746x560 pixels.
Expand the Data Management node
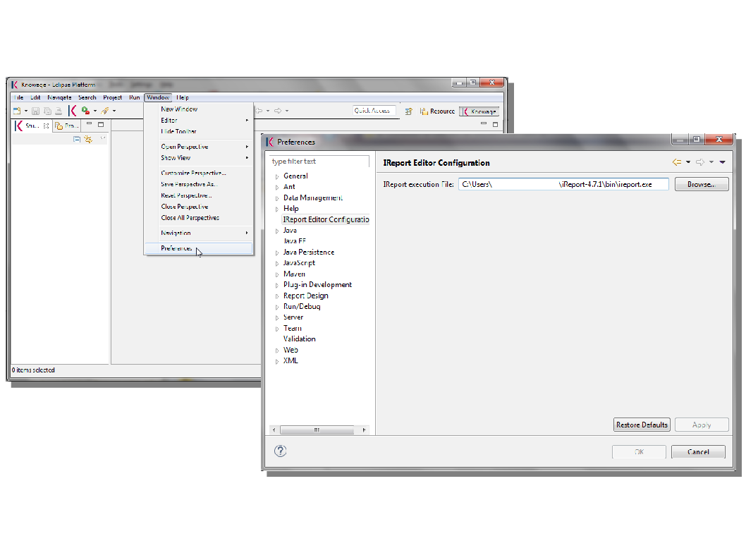(x=277, y=198)
